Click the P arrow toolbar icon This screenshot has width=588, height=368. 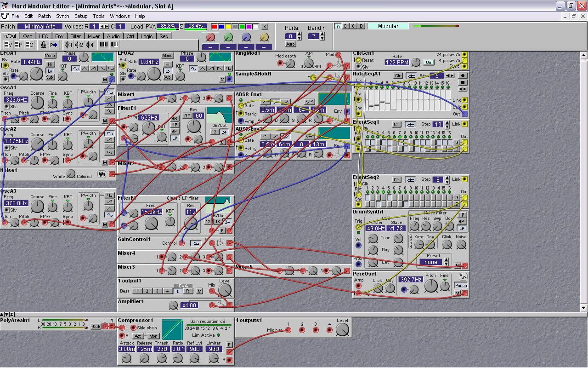tap(54, 45)
